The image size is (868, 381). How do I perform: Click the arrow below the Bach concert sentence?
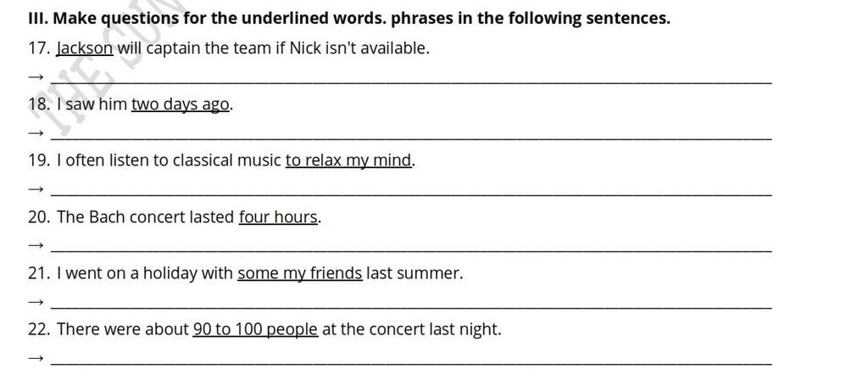pos(36,246)
